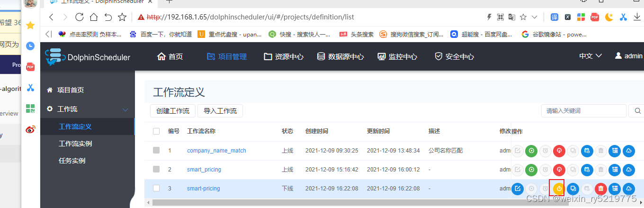
Task: Open the translate extension icon in address bar
Action: (x=512, y=17)
